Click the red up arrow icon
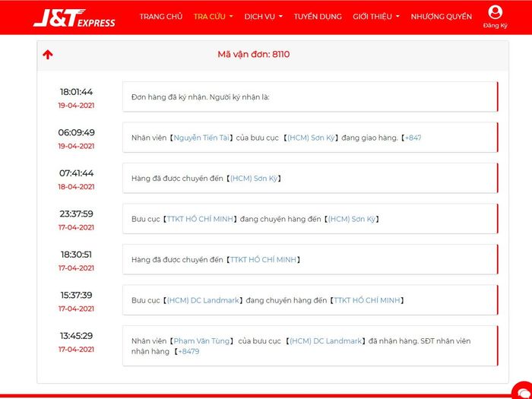The height and width of the screenshot is (399, 532). tap(48, 54)
